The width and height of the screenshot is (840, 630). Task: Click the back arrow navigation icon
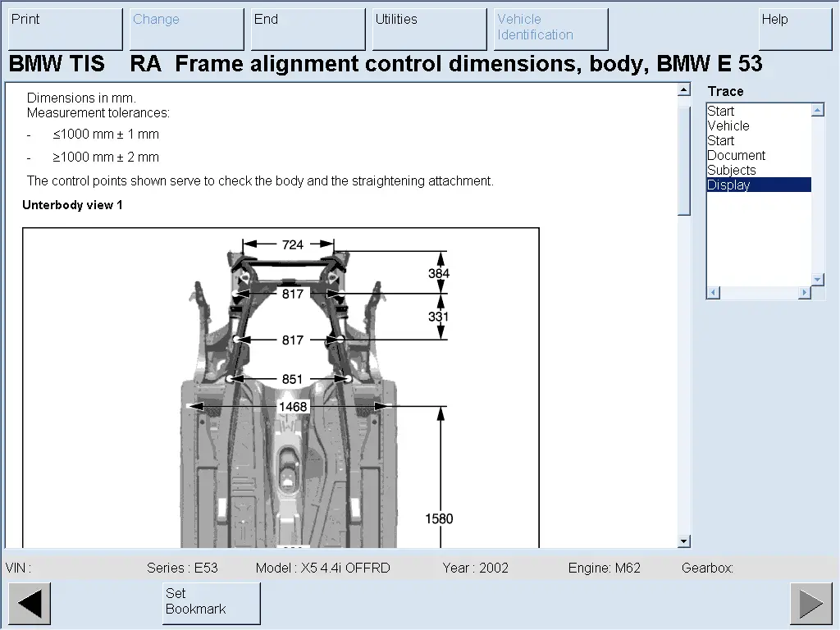coord(30,604)
